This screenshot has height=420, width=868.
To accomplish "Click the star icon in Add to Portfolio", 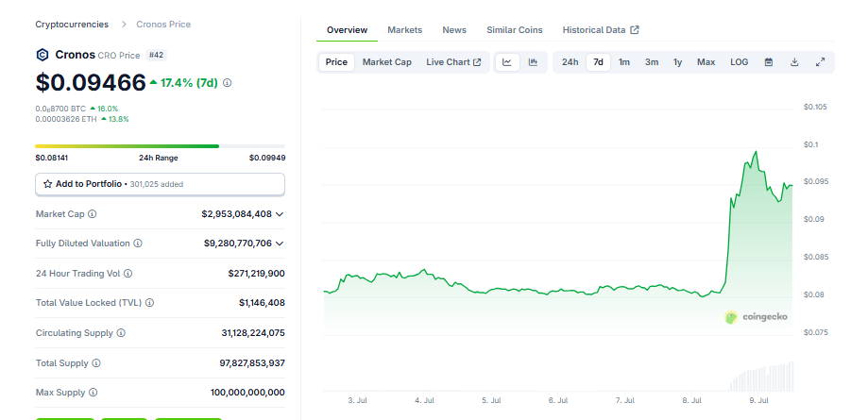I will pyautogui.click(x=47, y=184).
